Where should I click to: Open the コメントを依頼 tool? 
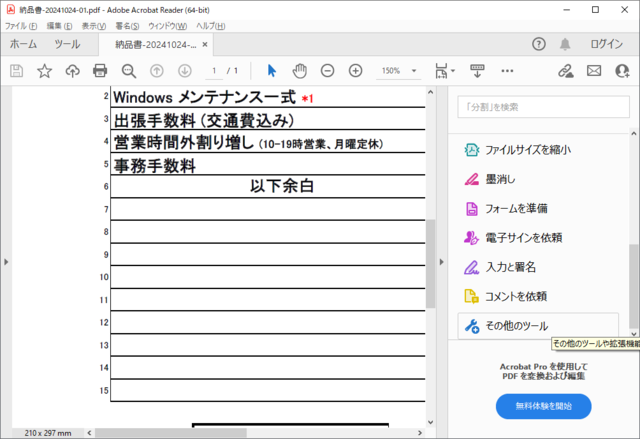[506, 297]
